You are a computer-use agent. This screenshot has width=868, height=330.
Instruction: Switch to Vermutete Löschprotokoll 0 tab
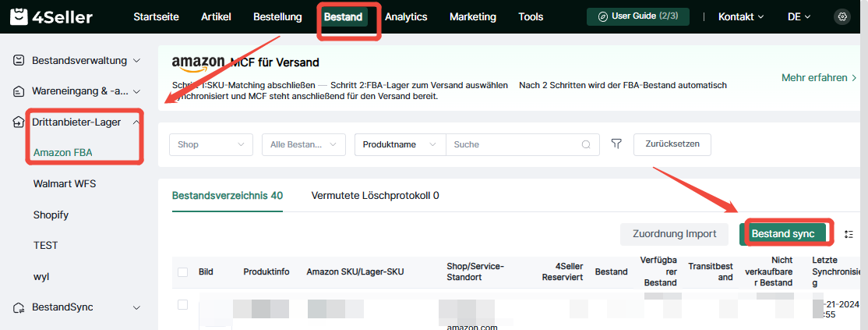pos(376,196)
